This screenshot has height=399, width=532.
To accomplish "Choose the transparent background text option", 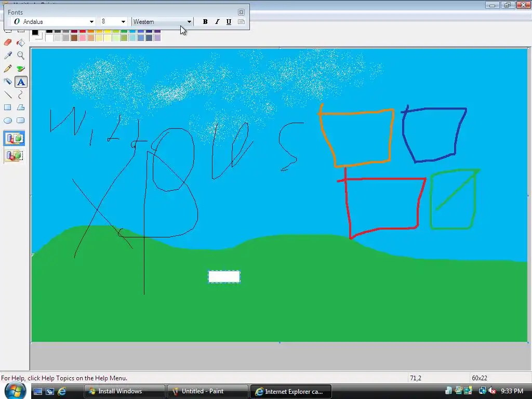I will pyautogui.click(x=14, y=156).
